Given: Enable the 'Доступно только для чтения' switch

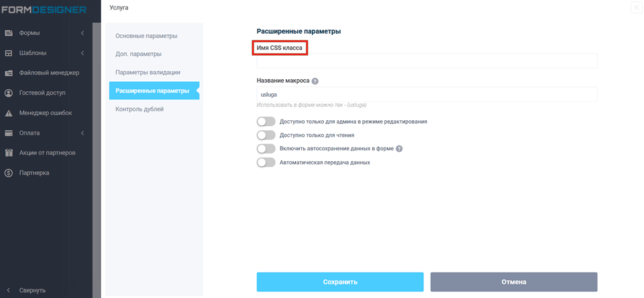Looking at the screenshot, I should [266, 135].
